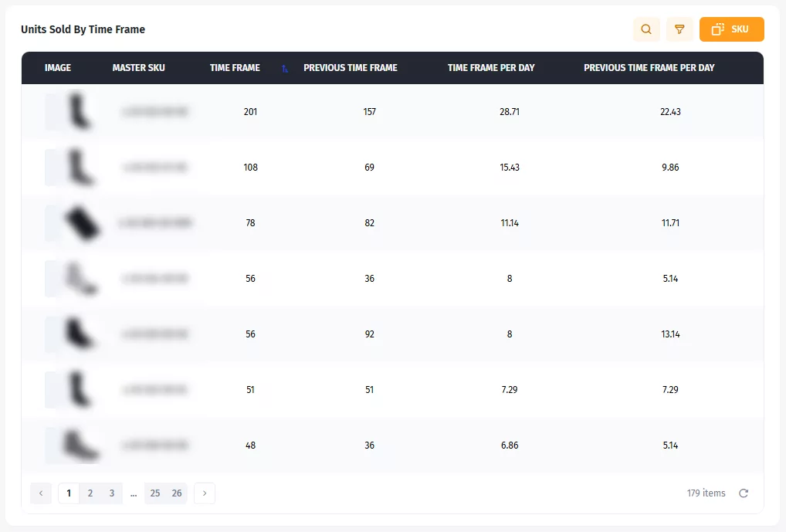Click the orange SKU button
786x532 pixels.
click(x=731, y=29)
